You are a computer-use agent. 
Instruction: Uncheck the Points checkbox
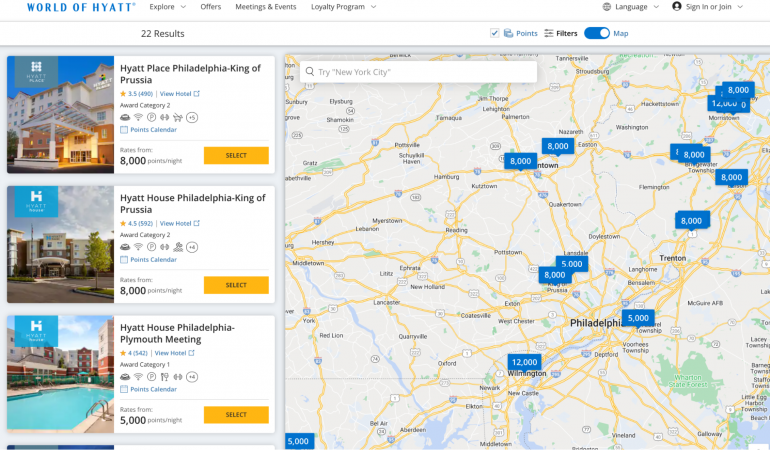pos(495,33)
